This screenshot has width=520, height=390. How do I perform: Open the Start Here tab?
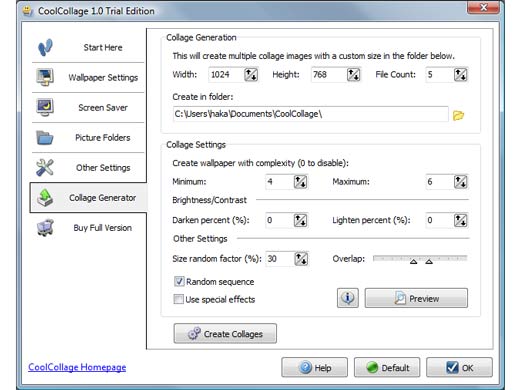click(x=88, y=47)
